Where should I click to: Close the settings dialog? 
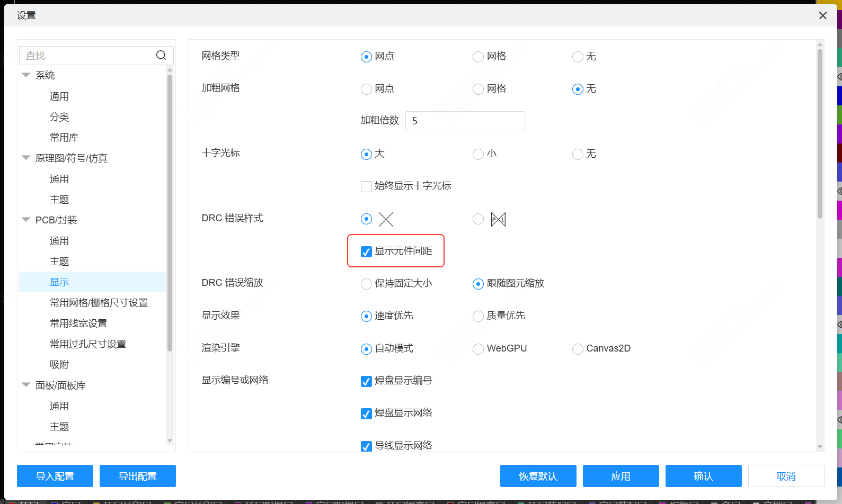(823, 15)
